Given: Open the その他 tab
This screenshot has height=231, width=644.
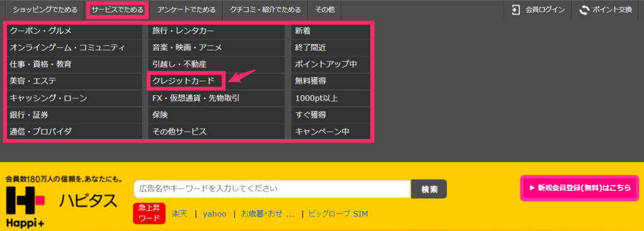Looking at the screenshot, I should (x=325, y=10).
